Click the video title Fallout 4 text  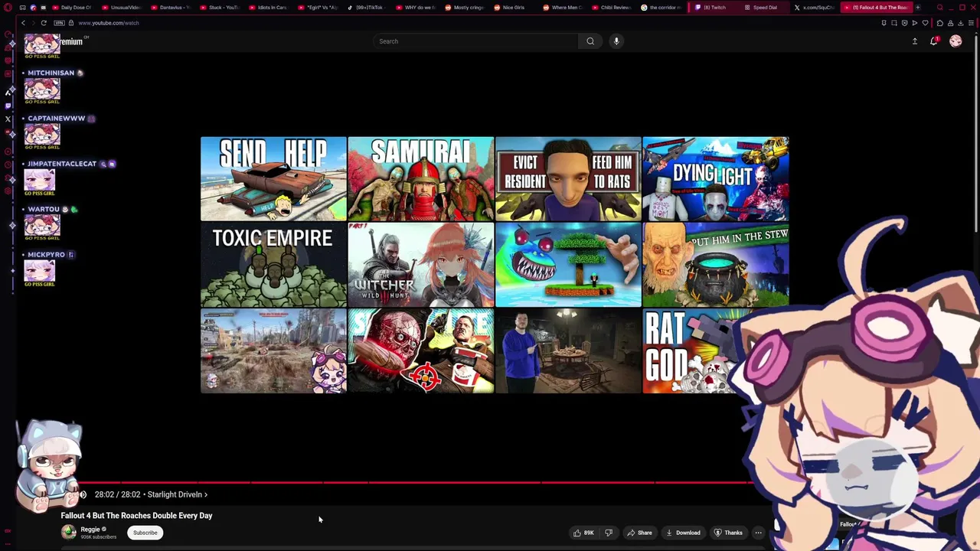pyautogui.click(x=136, y=516)
